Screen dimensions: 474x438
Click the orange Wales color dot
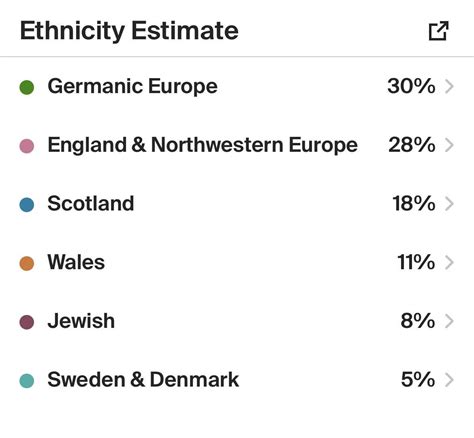27,263
